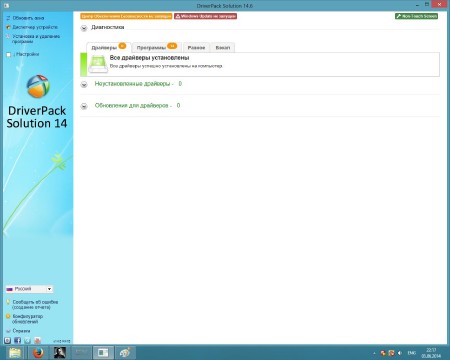Screen dimensions: 450x360
Task: Click the active window icon in taskbar
Action: (103, 353)
